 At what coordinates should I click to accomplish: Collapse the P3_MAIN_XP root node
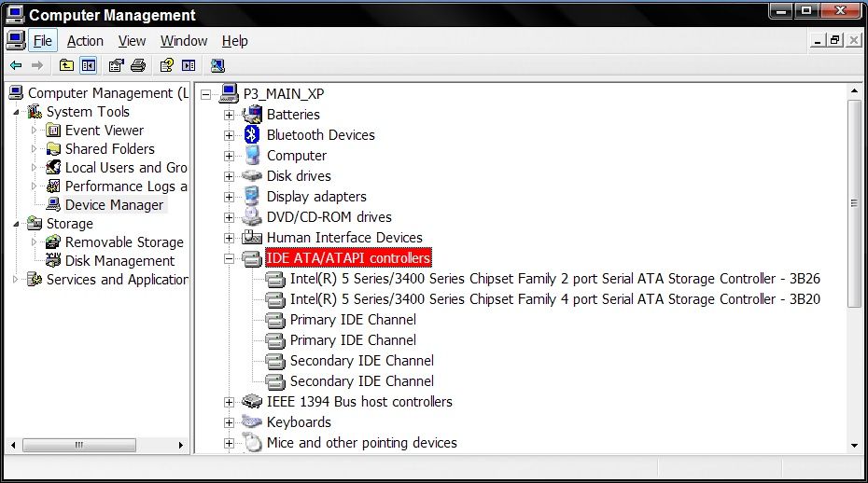click(206, 94)
